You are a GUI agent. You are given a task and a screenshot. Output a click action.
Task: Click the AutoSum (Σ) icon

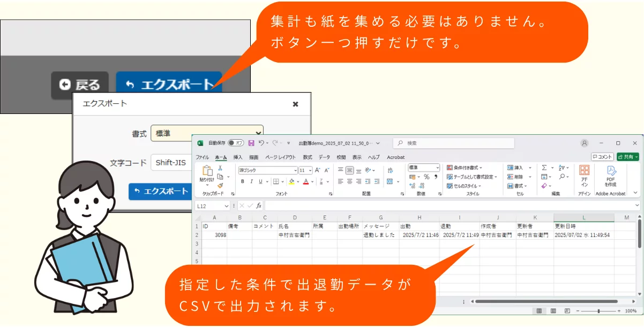[x=544, y=168]
